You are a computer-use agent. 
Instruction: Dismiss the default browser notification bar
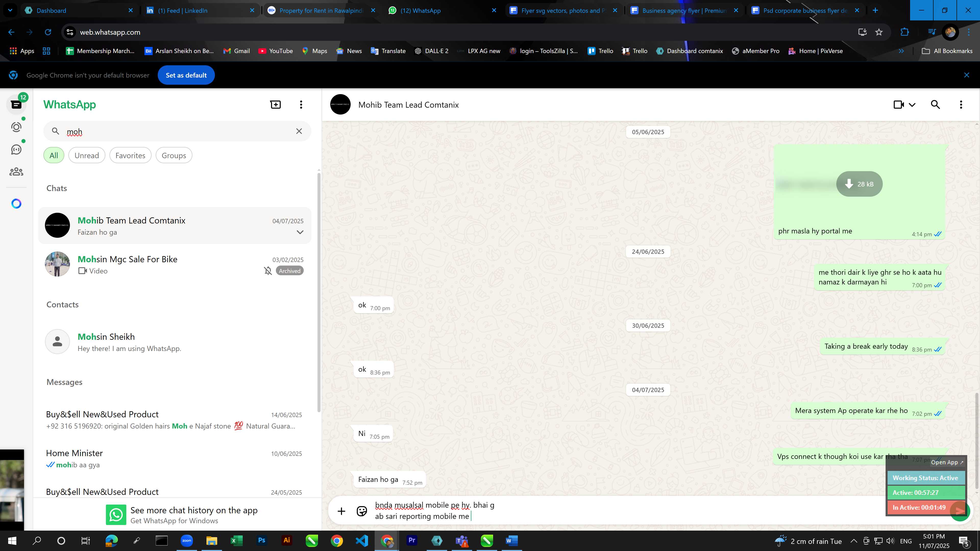point(967,75)
